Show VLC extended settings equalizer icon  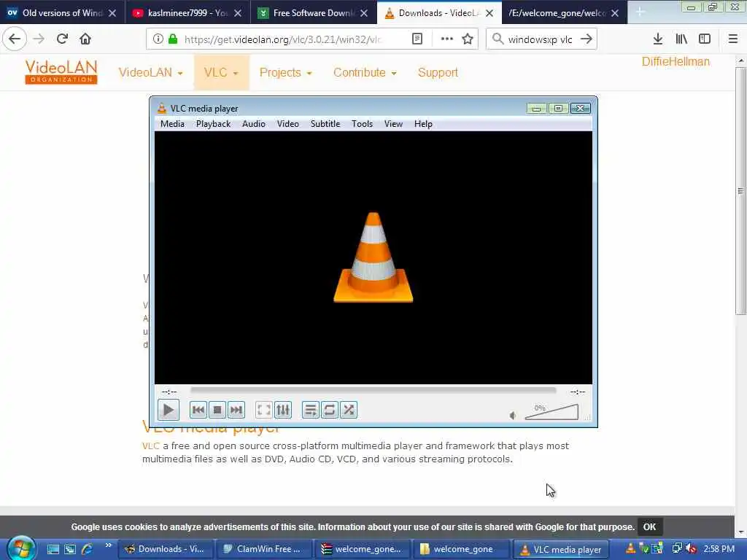click(x=283, y=410)
